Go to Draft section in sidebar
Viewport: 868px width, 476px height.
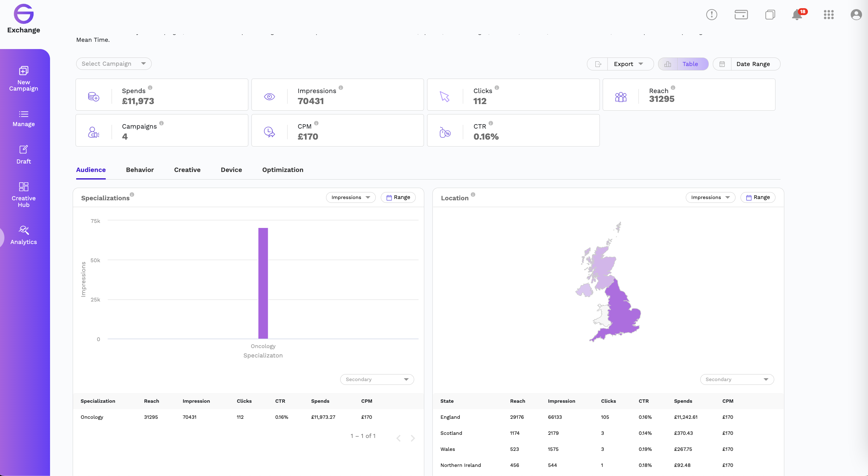[24, 154]
